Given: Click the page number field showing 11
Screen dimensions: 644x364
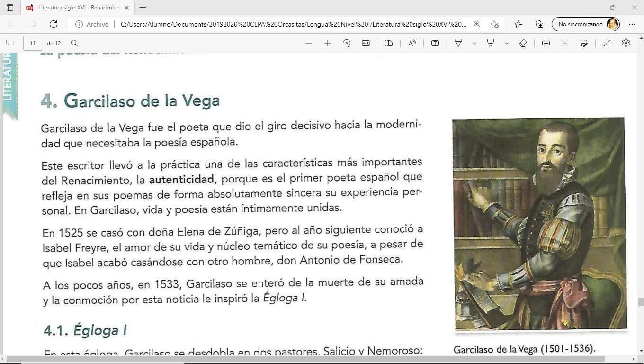Looking at the screenshot, I should [x=33, y=43].
